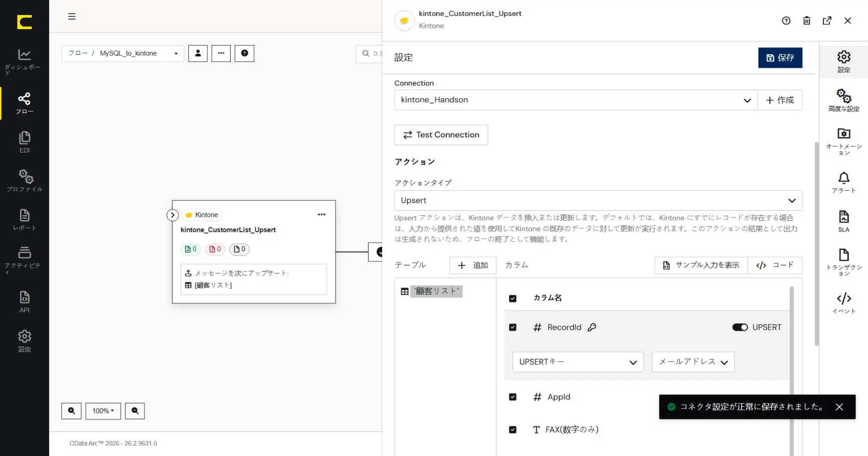Open the Report (レポート) sidebar item

coord(24,220)
